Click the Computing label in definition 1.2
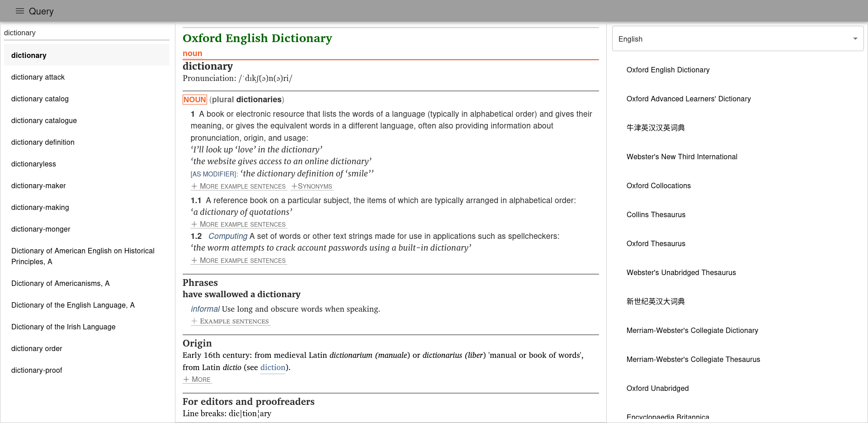 pos(228,236)
